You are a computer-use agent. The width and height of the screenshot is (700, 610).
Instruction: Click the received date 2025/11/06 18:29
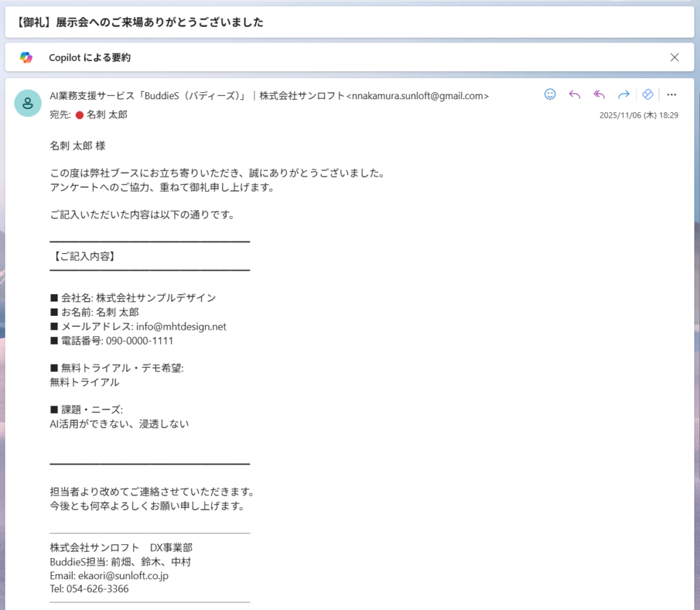pos(638,116)
